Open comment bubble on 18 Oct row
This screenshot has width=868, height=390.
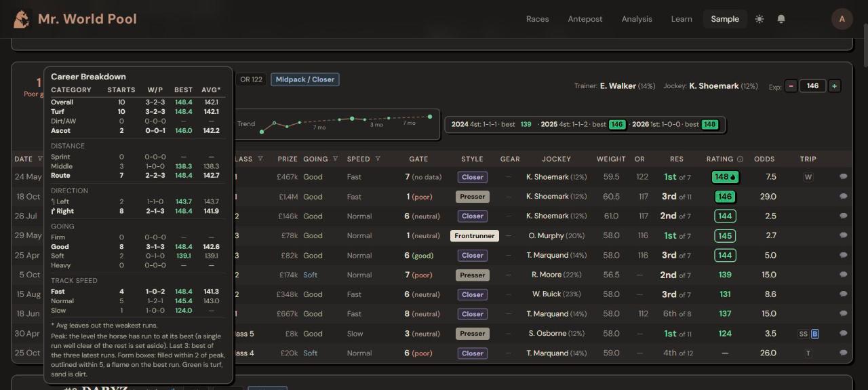[x=844, y=196]
